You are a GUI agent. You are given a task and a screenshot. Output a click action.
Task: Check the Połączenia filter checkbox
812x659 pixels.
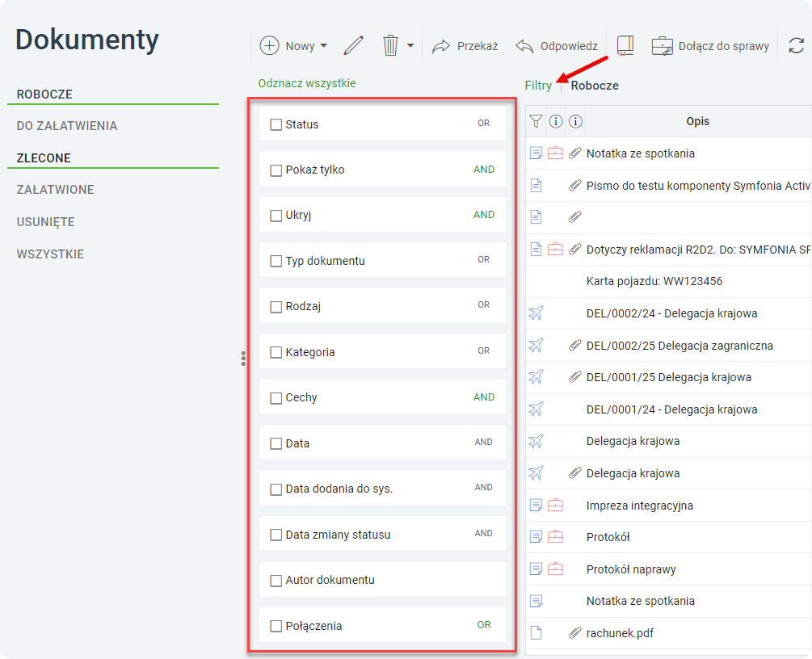pyautogui.click(x=276, y=626)
